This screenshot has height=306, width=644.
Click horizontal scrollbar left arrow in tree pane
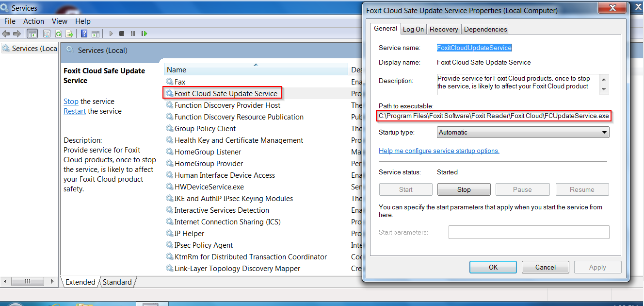[x=5, y=281]
